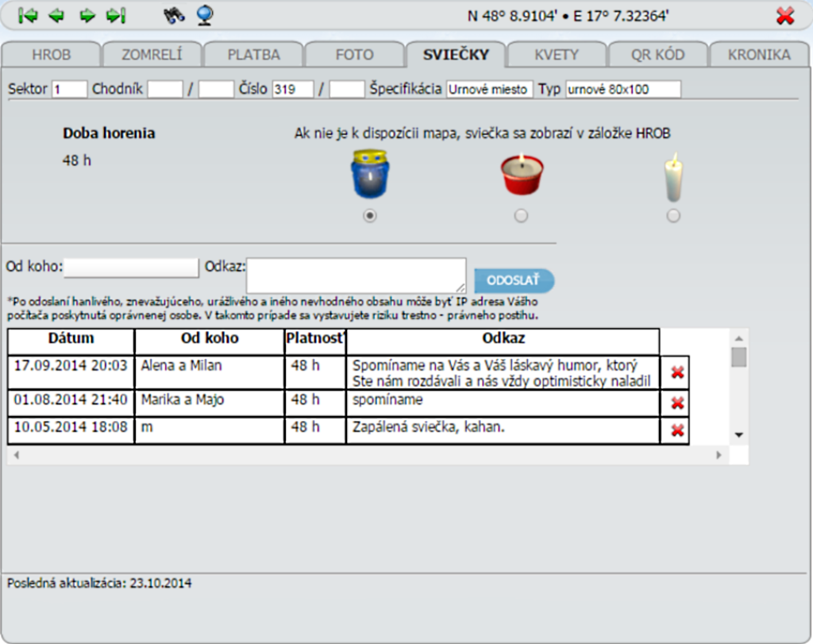Image resolution: width=813 pixels, height=644 pixels.
Task: Click the spomíname message cell
Action: click(503, 403)
